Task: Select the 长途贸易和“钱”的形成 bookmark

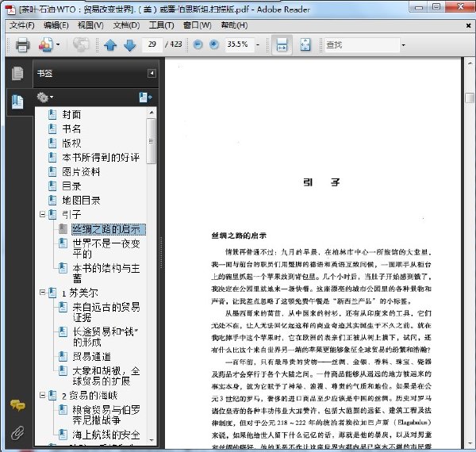Action: [x=106, y=337]
